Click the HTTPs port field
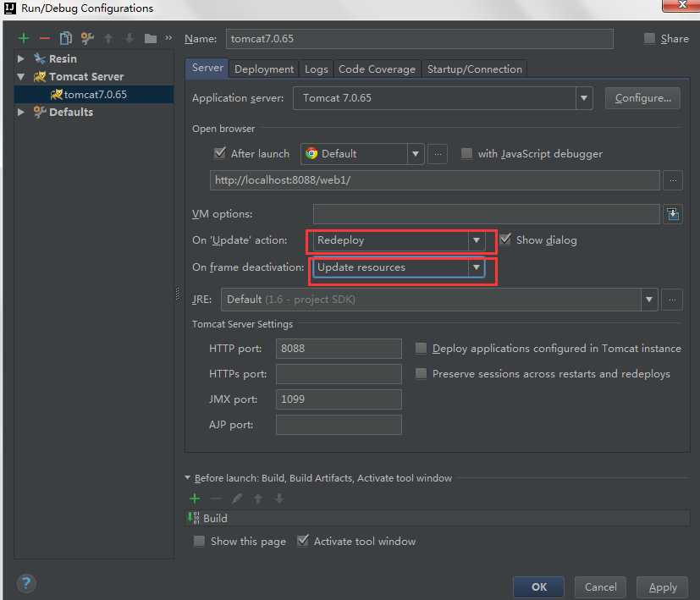Viewport: 700px width, 600px height. click(x=339, y=374)
